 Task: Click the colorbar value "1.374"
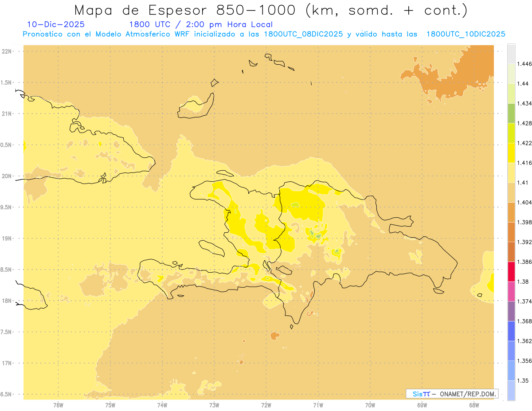point(525,301)
